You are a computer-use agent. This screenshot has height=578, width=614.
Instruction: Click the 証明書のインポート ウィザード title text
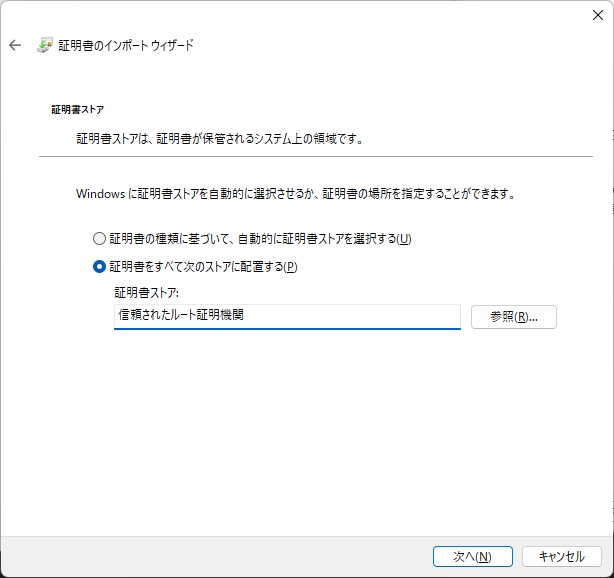click(127, 46)
